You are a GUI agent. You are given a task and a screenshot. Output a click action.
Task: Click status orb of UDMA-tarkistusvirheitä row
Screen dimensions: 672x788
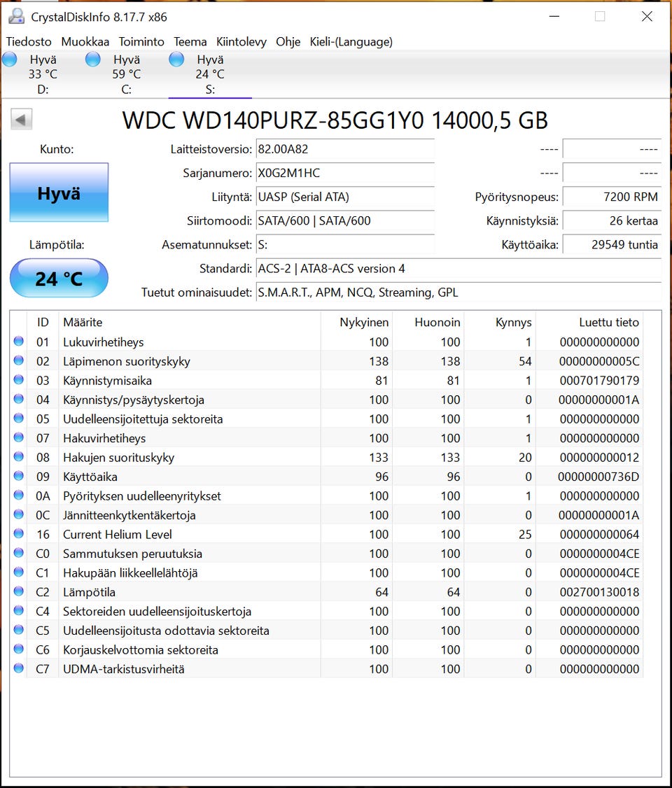tap(19, 668)
